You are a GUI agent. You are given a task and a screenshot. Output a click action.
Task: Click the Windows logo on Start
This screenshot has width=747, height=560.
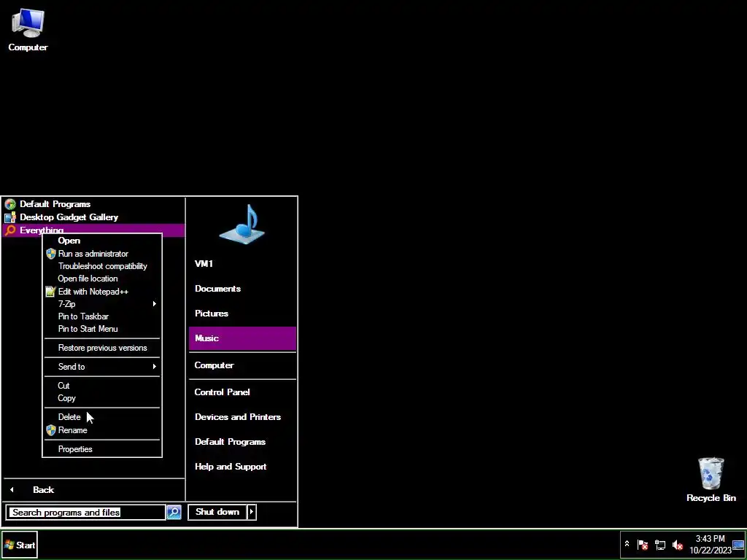9,545
